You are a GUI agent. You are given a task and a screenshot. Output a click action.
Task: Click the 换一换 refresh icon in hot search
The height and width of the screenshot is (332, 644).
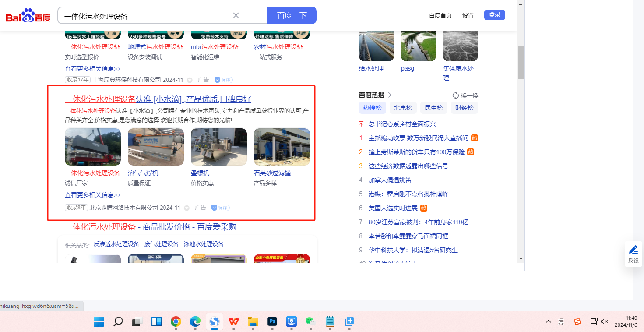(455, 95)
